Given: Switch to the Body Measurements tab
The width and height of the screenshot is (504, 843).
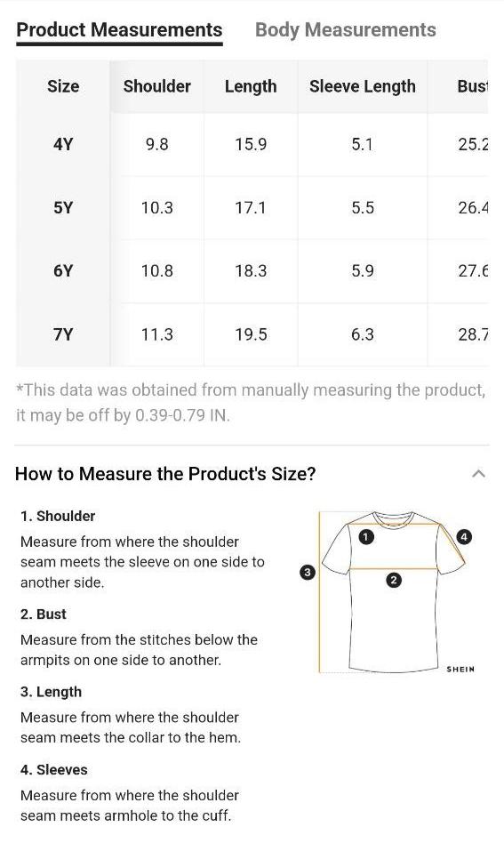Looking at the screenshot, I should 346,30.
